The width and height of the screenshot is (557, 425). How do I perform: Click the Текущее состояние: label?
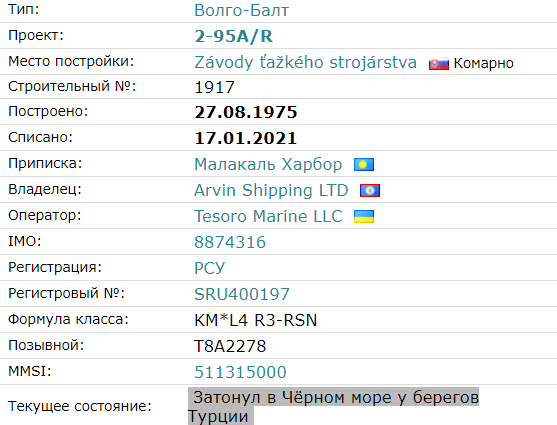tap(80, 406)
